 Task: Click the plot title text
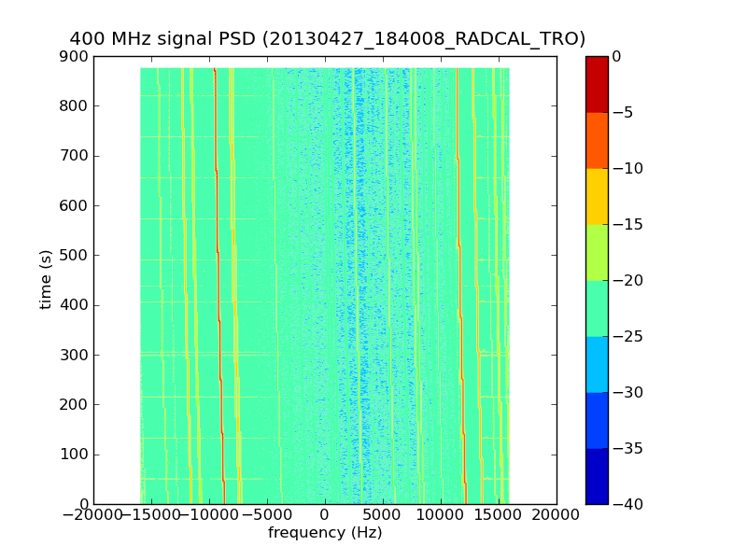(328, 38)
